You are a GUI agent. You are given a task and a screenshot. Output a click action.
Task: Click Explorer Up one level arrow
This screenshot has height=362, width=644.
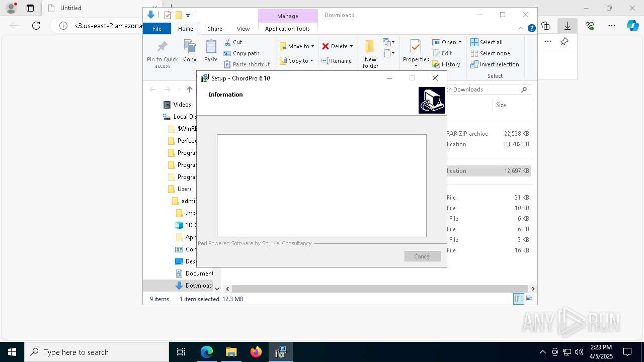point(189,89)
